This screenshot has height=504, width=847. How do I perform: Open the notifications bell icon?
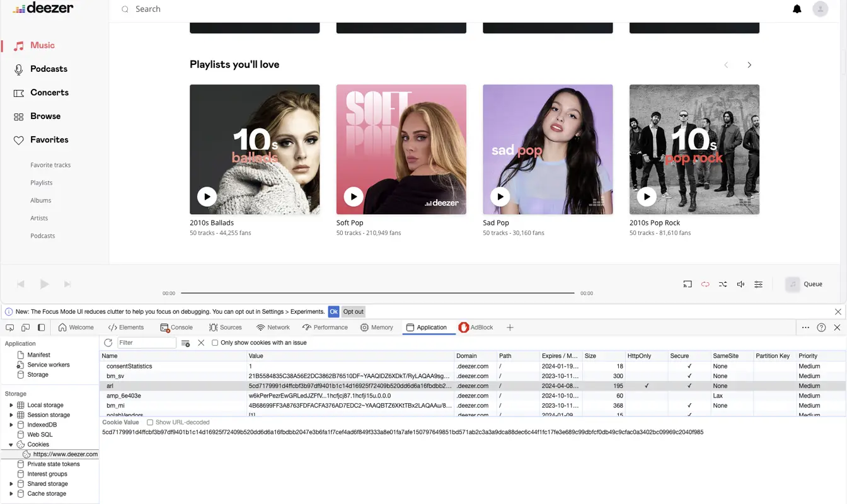coord(797,9)
